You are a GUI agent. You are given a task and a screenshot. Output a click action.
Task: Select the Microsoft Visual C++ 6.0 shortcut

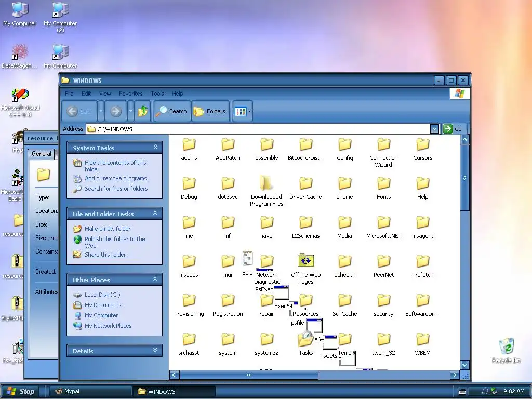coord(20,103)
